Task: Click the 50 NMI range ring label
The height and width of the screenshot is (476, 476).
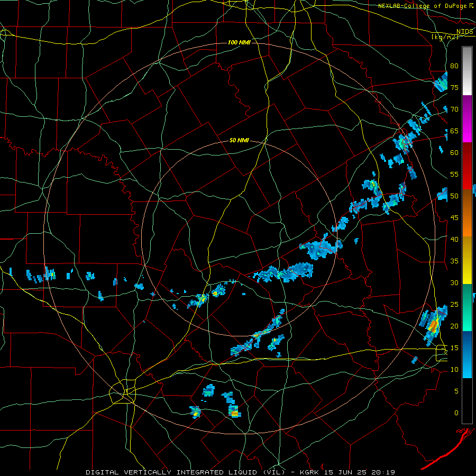Action: (239, 140)
